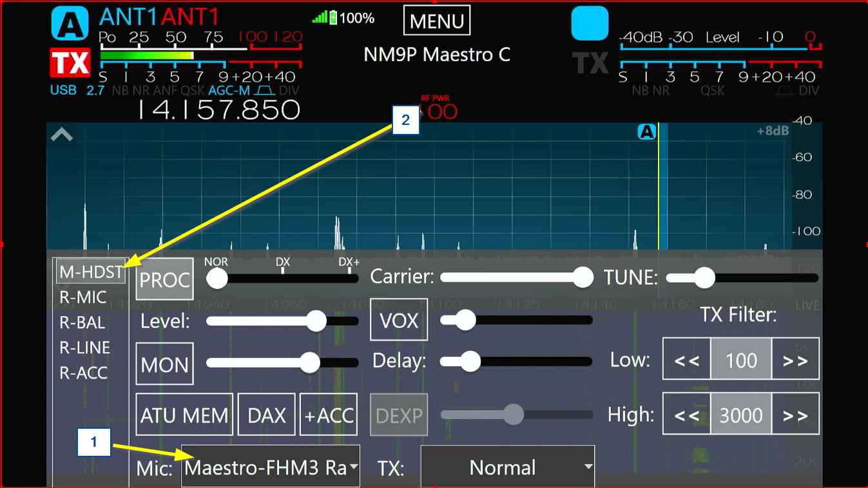Toggle the MON monitor button
868x488 pixels.
pyautogui.click(x=165, y=364)
